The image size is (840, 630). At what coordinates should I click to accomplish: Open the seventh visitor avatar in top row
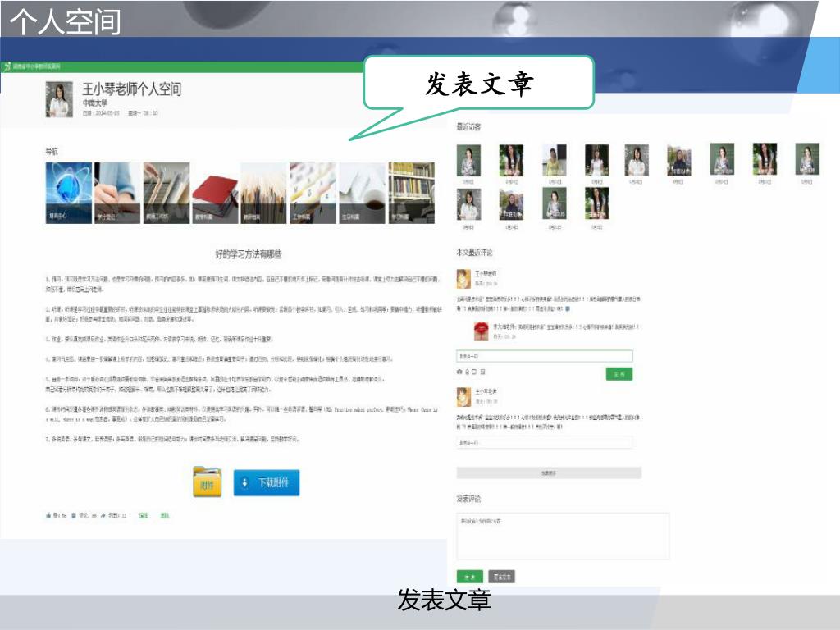(x=722, y=159)
